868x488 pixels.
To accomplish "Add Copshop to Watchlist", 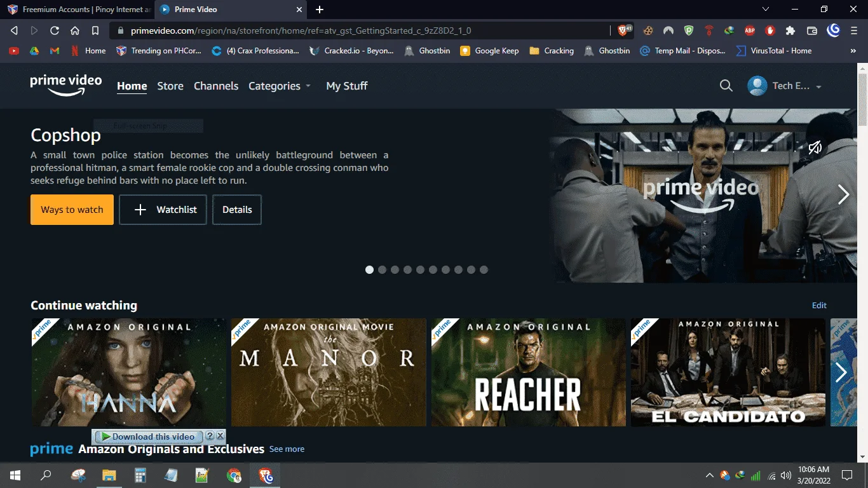I will (163, 210).
